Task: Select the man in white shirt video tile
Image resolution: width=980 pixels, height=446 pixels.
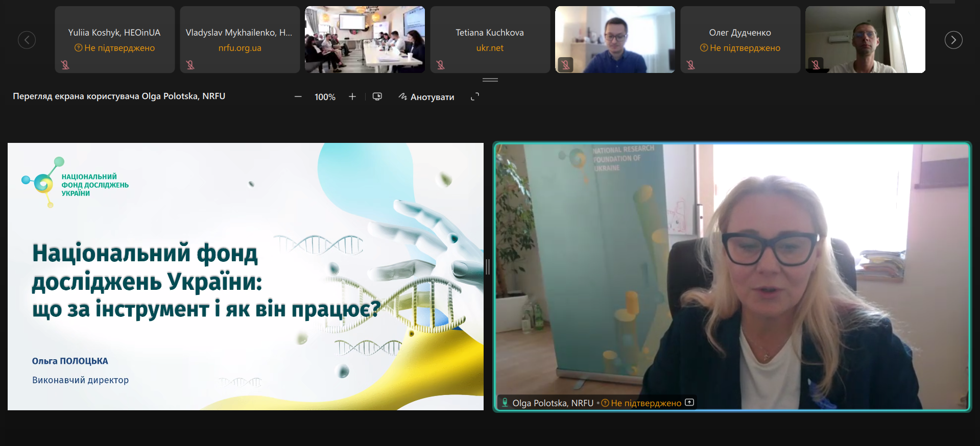Action: pyautogui.click(x=865, y=40)
